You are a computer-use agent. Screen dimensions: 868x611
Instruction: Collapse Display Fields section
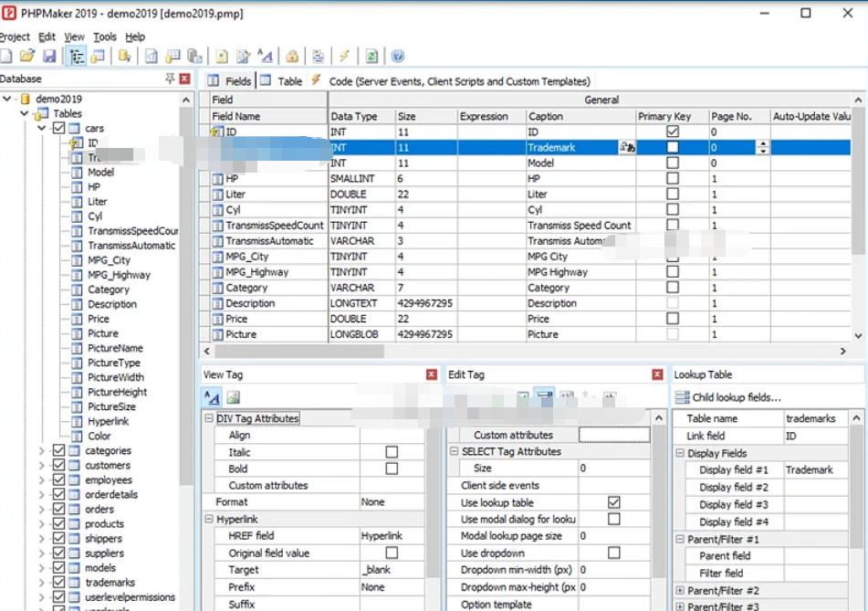tap(680, 453)
